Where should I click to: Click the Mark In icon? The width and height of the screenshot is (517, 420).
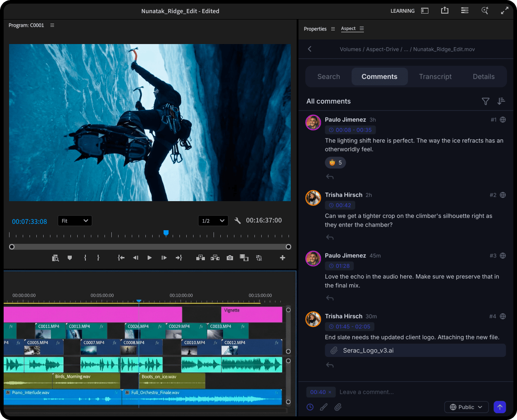(x=85, y=257)
